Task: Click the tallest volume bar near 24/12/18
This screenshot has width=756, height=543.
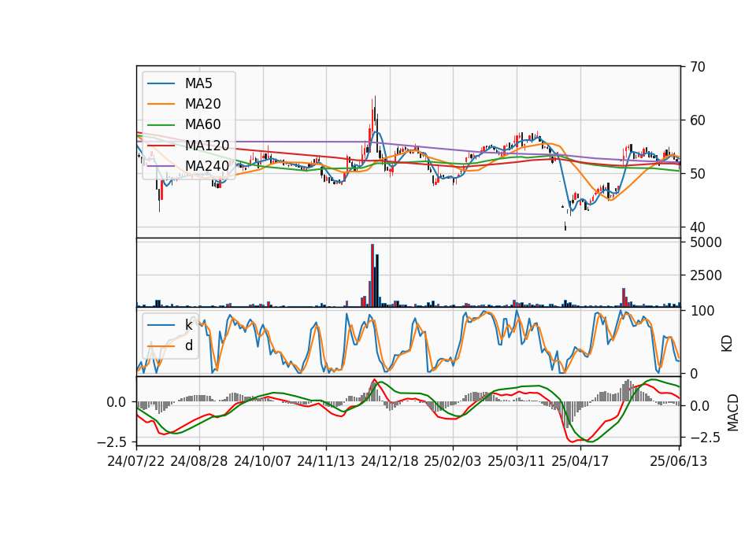Action: [x=372, y=275]
